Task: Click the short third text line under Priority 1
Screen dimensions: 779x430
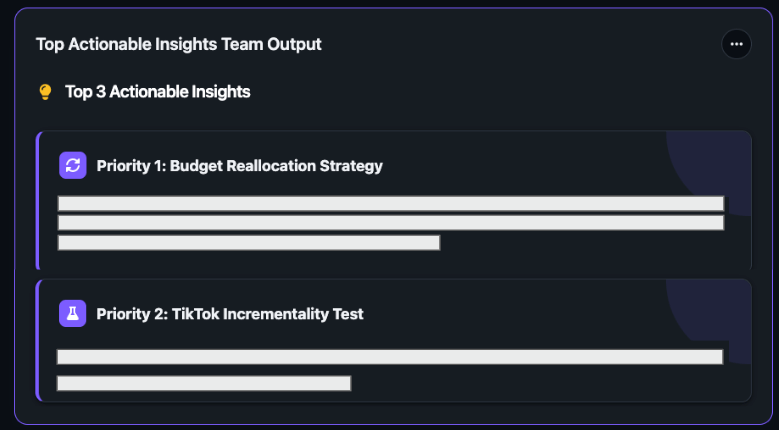Action: coord(249,242)
